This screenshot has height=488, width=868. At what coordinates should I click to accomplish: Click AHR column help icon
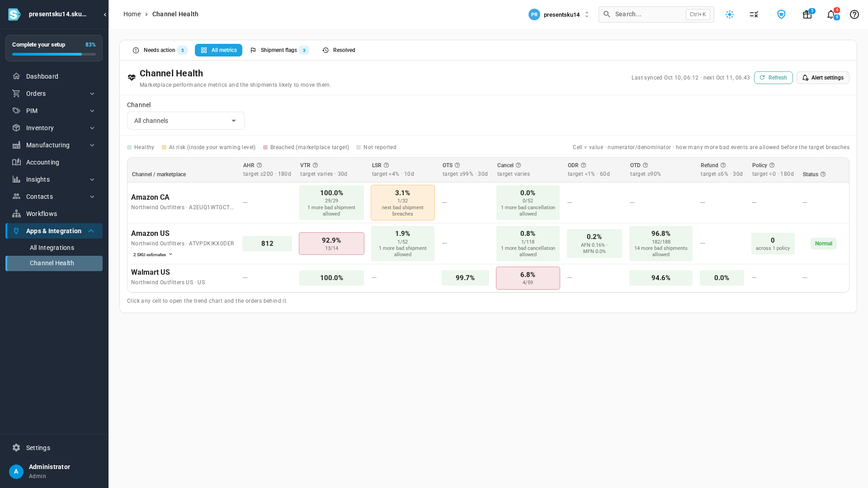point(259,165)
